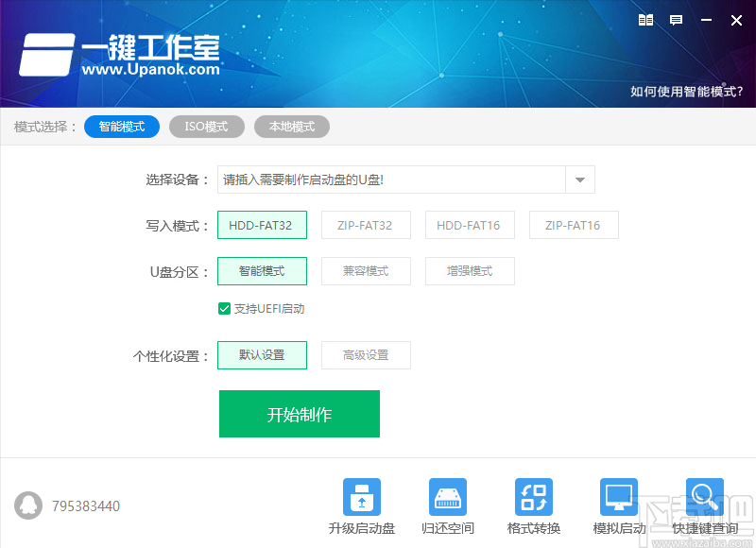This screenshot has height=548, width=756.
Task: Open the 归还空间 restore space icon
Action: point(448,497)
